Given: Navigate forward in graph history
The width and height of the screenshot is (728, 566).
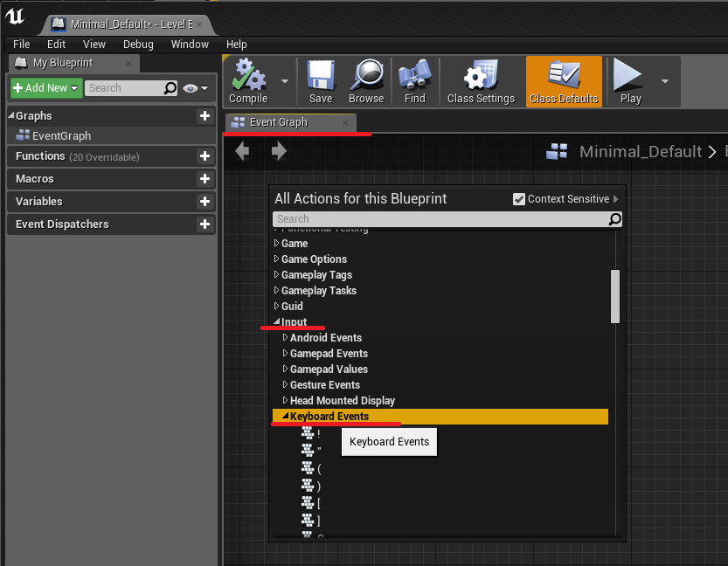Looking at the screenshot, I should (279, 151).
